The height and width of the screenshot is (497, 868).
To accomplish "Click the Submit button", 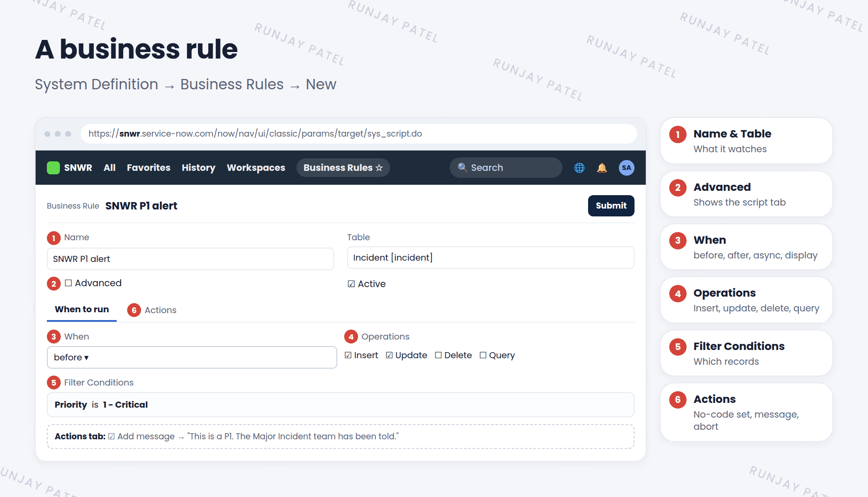I will pos(611,206).
